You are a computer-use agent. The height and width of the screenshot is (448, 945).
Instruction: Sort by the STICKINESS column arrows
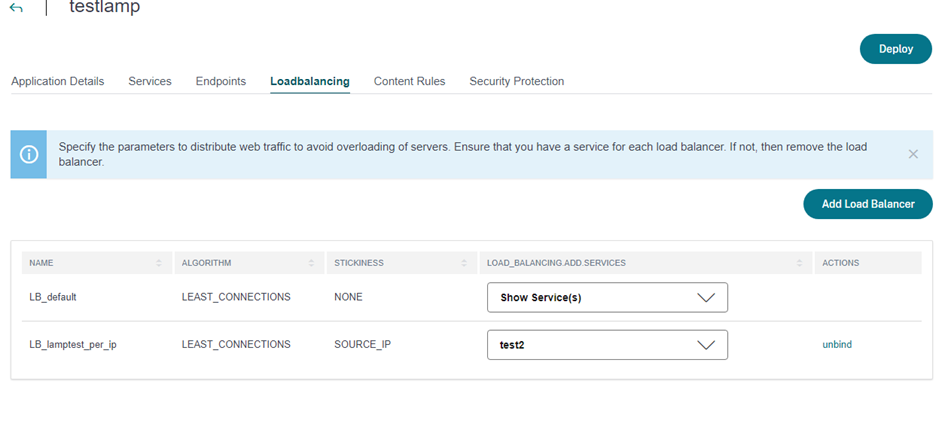[464, 263]
